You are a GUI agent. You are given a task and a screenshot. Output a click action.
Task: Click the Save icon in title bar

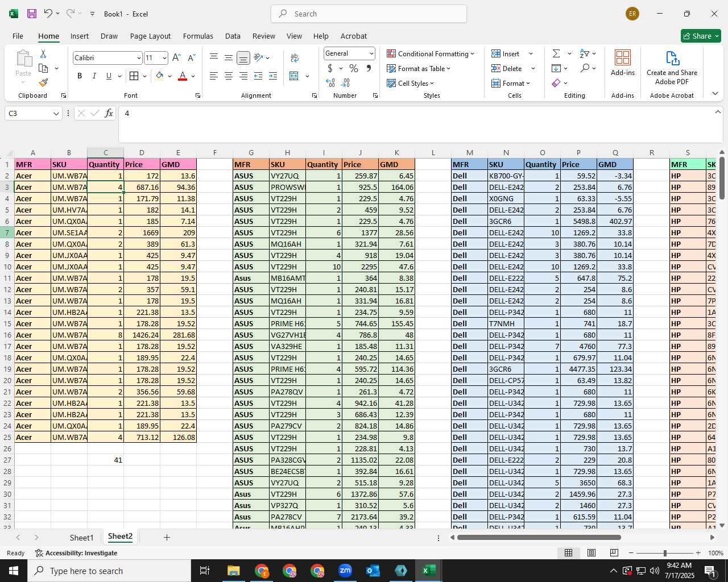tap(32, 14)
